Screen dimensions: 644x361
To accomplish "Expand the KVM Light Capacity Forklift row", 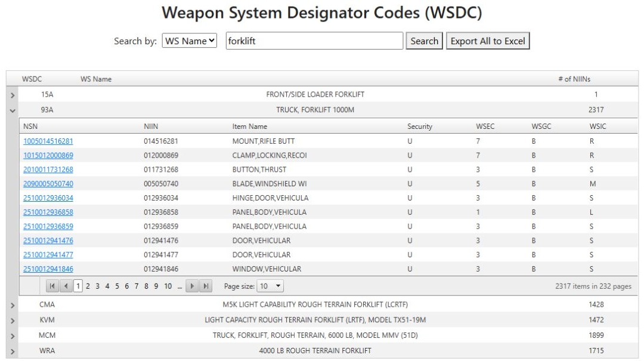I will pos(13,320).
